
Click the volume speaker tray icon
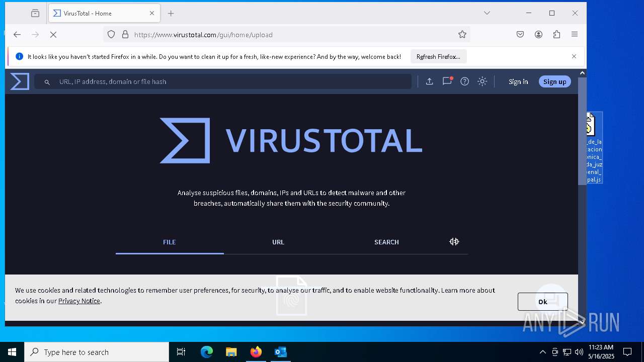[579, 352]
